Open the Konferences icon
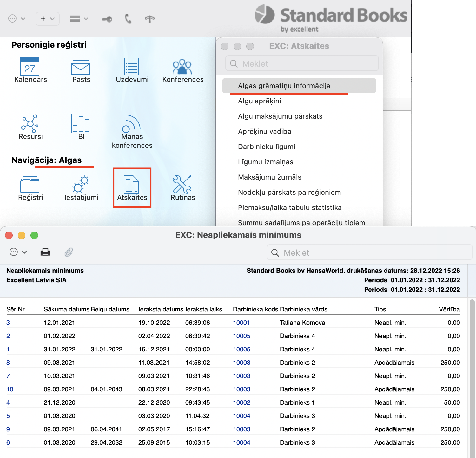This screenshot has width=476, height=458. 182,67
